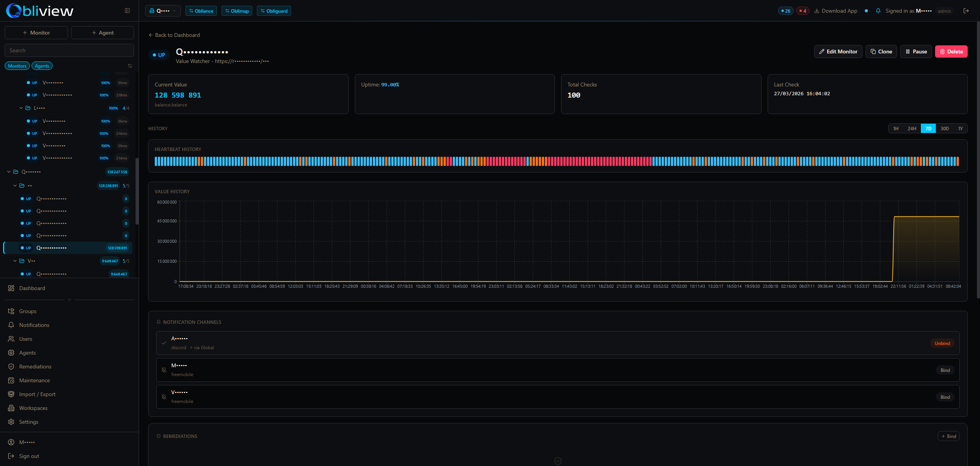
Task: Click the Clone button for this monitor
Action: point(881,51)
